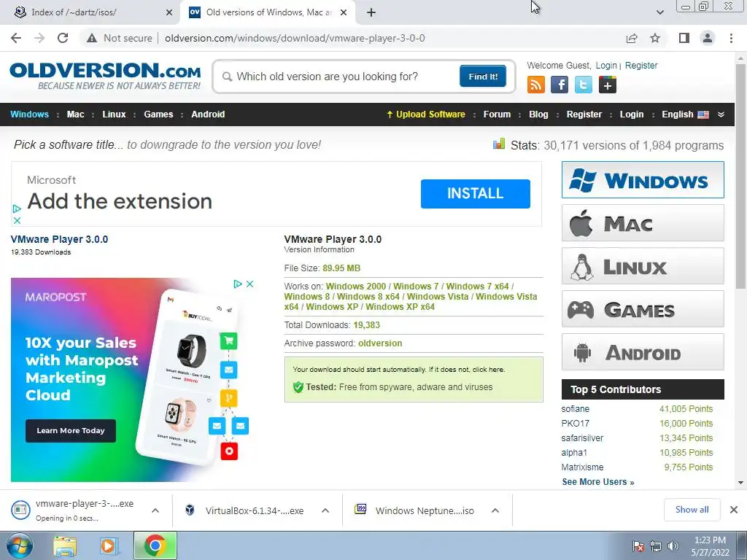Close the Old versions of Windows tab
This screenshot has height=560, width=747.
tap(344, 12)
